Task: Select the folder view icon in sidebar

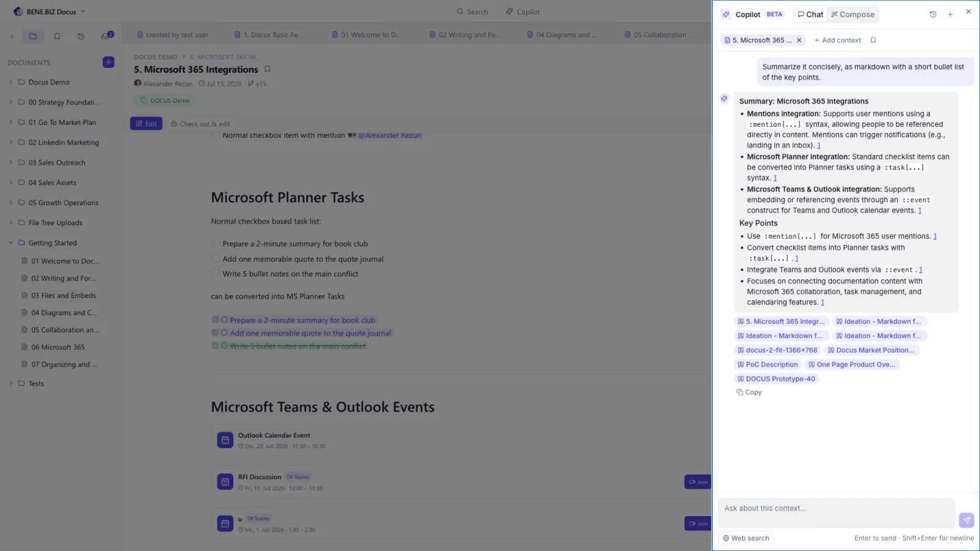Action: (33, 36)
